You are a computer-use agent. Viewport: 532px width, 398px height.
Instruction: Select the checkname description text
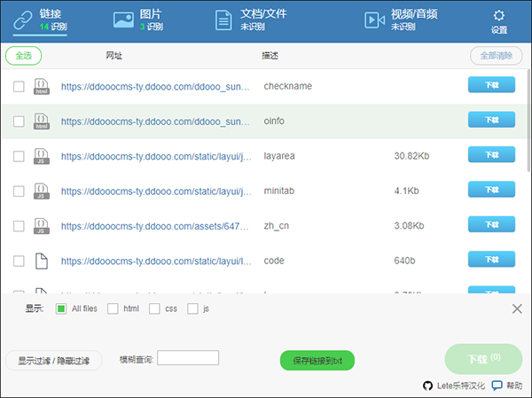coord(287,86)
